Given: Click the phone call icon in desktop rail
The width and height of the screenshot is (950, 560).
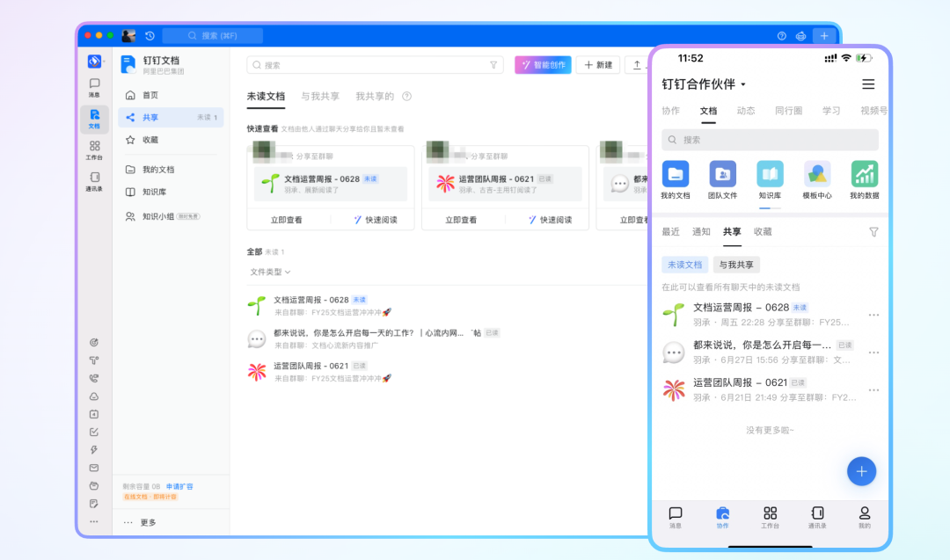Looking at the screenshot, I should (94, 378).
